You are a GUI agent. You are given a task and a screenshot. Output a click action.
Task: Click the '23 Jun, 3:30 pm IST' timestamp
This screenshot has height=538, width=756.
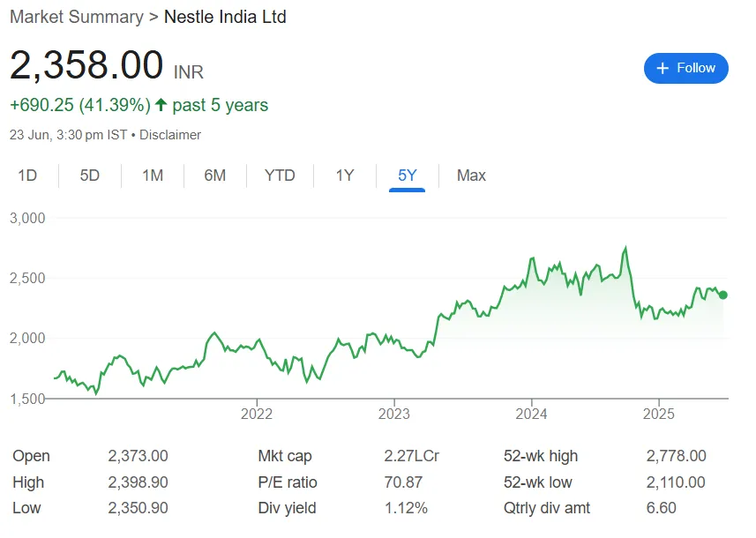click(x=69, y=135)
